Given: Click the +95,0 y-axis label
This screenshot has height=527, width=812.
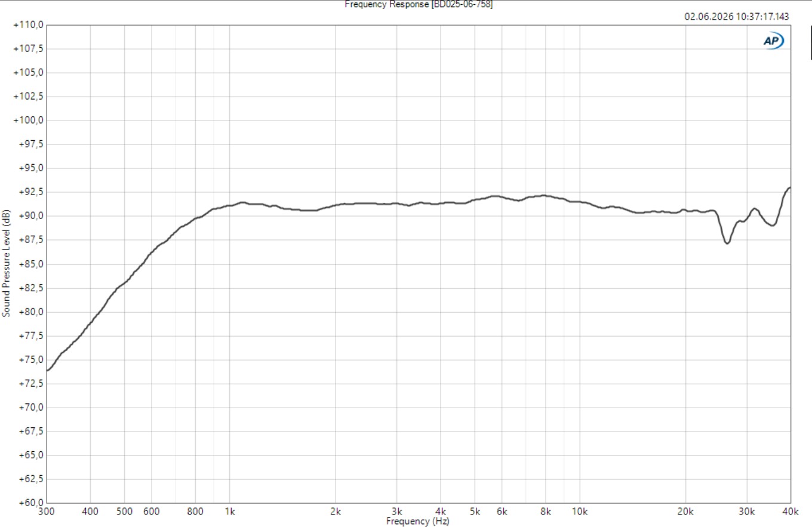Looking at the screenshot, I should tap(30, 168).
